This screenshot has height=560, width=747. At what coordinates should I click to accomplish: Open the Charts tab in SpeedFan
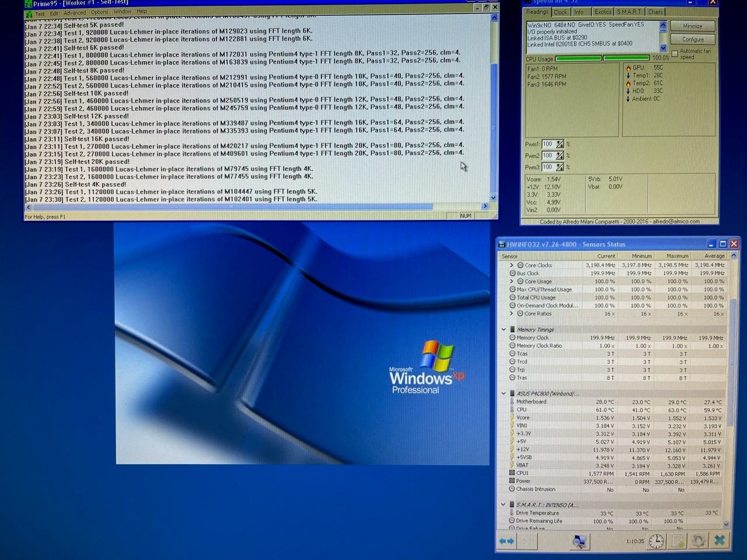(x=655, y=12)
